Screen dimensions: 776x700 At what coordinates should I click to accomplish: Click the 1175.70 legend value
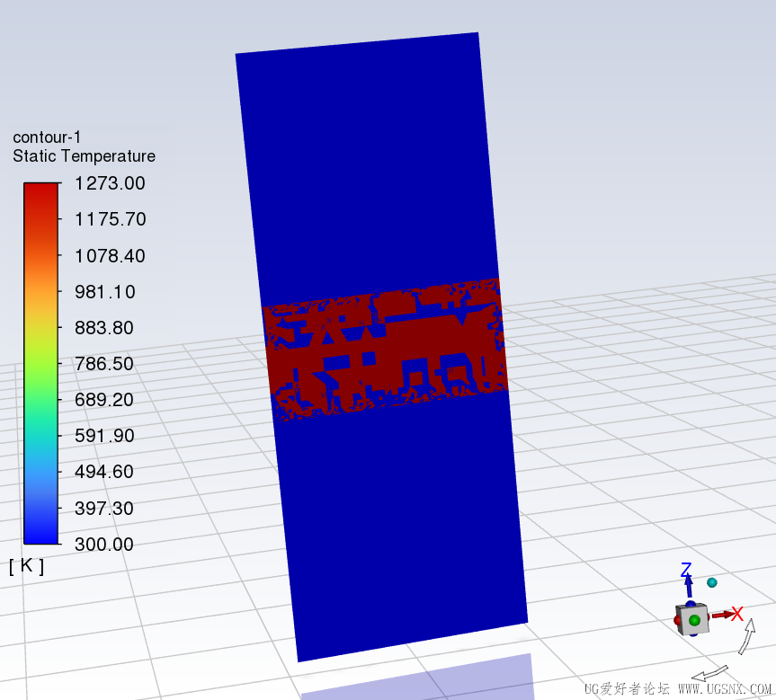[110, 219]
